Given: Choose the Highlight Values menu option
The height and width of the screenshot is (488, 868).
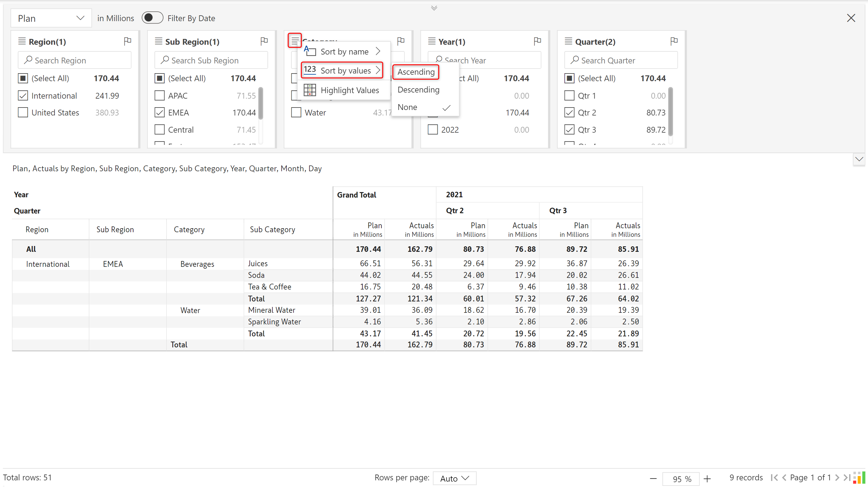Looking at the screenshot, I should (350, 90).
